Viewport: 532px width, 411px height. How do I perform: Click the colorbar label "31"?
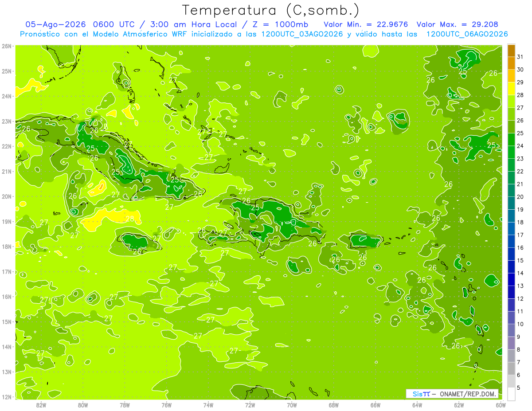(520, 57)
